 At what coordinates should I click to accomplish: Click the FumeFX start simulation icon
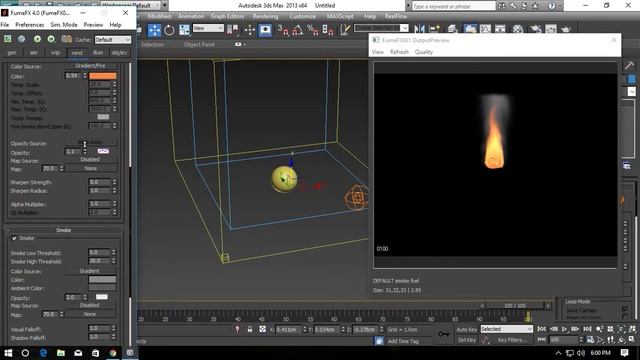point(37,39)
